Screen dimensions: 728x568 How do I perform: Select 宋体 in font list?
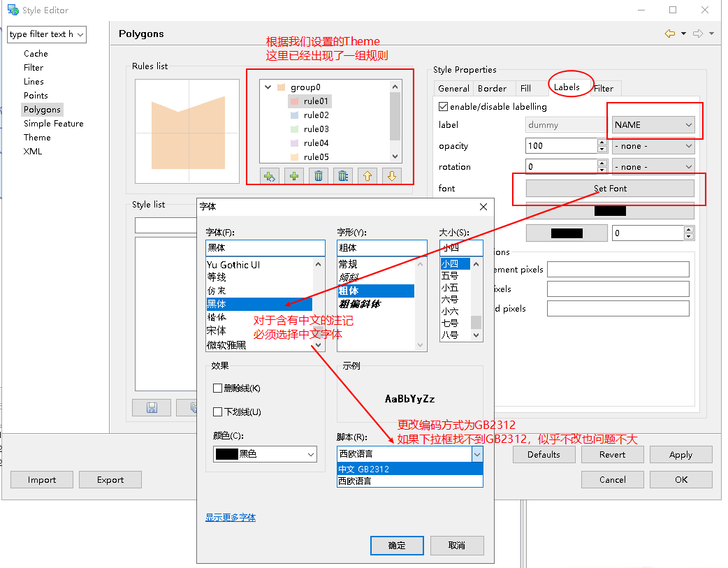tap(217, 330)
